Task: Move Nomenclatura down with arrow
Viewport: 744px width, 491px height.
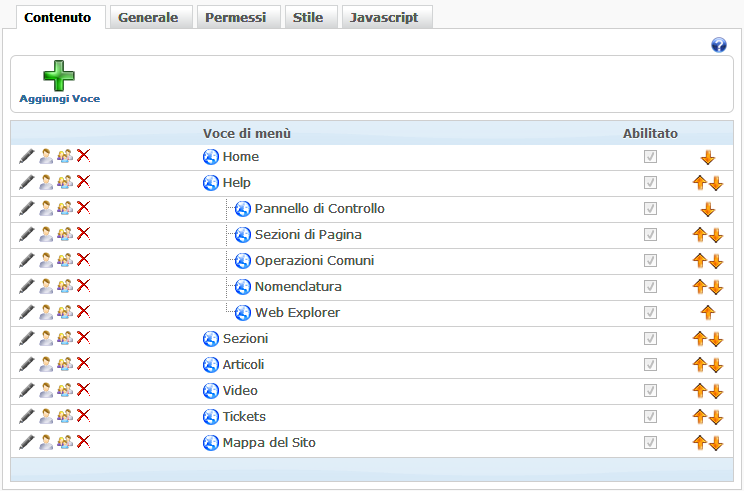Action: click(716, 287)
